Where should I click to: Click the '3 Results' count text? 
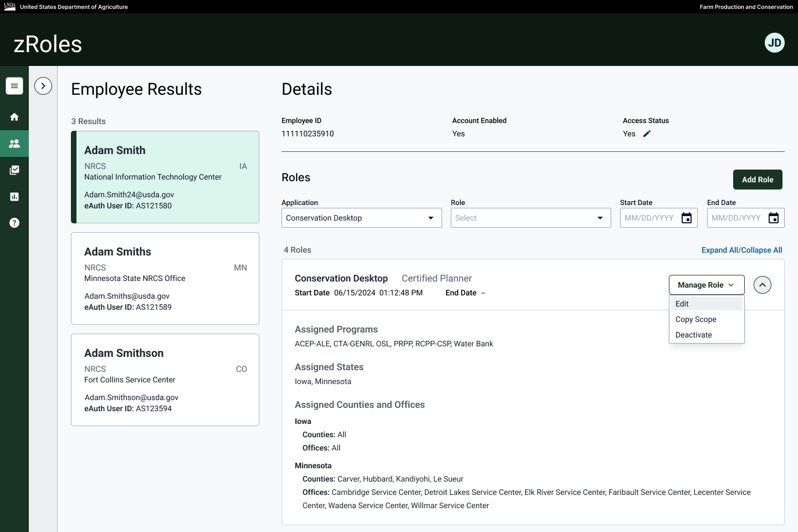pos(88,121)
